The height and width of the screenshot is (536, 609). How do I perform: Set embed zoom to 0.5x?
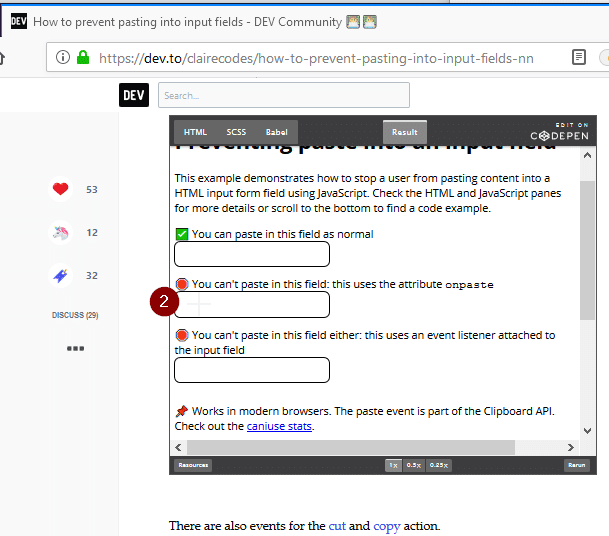point(414,465)
